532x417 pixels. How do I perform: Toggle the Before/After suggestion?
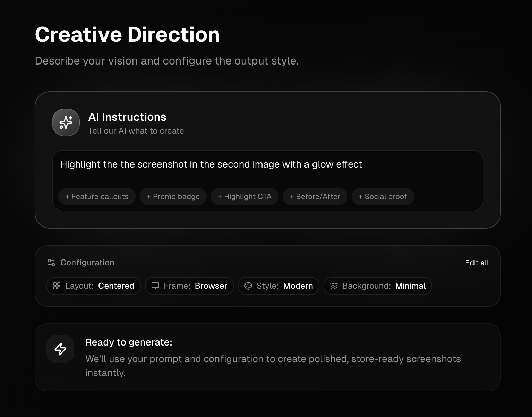[315, 196]
